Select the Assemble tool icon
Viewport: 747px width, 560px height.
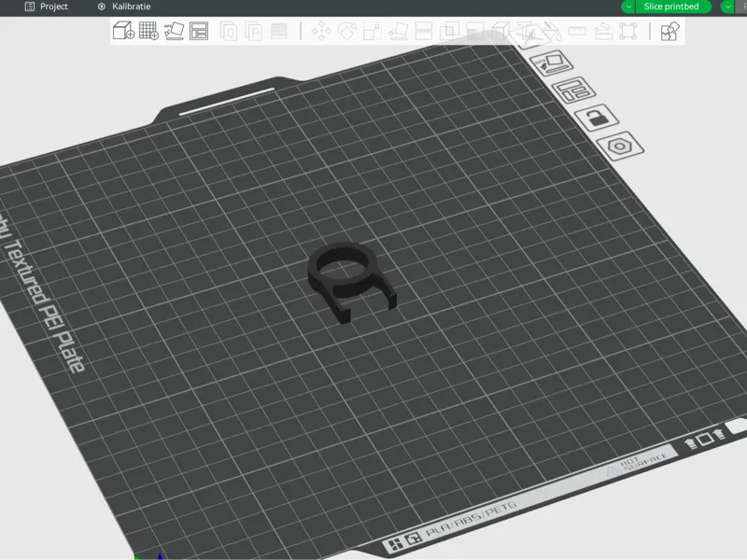(603, 32)
